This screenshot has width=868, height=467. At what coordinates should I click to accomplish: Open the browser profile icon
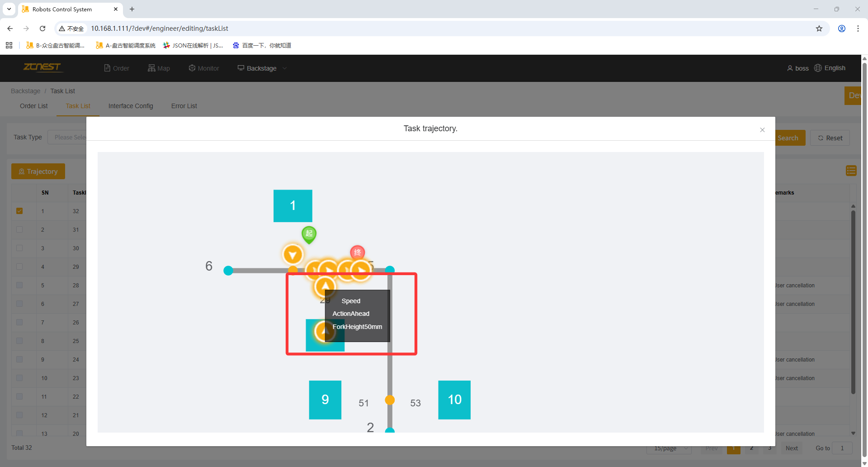point(842,29)
